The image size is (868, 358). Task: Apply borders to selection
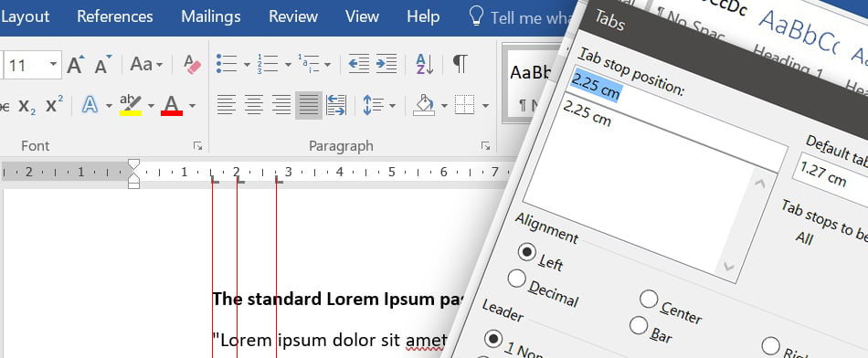pyautogui.click(x=465, y=105)
